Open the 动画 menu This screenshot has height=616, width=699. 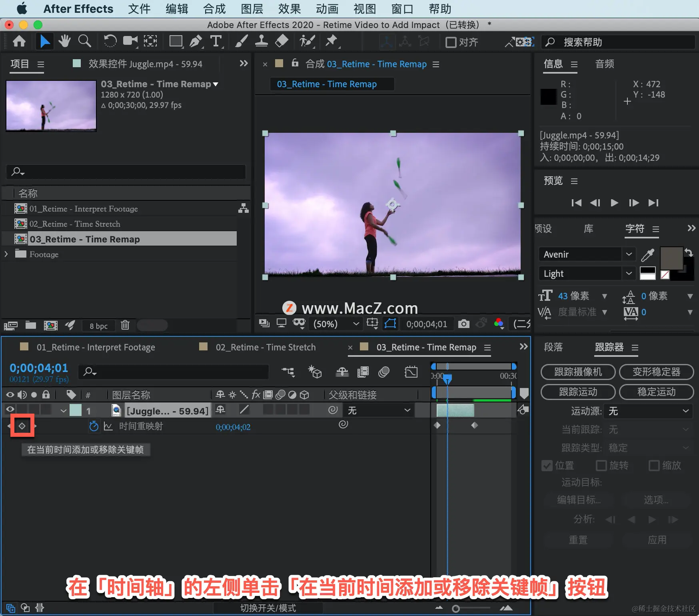(x=327, y=9)
